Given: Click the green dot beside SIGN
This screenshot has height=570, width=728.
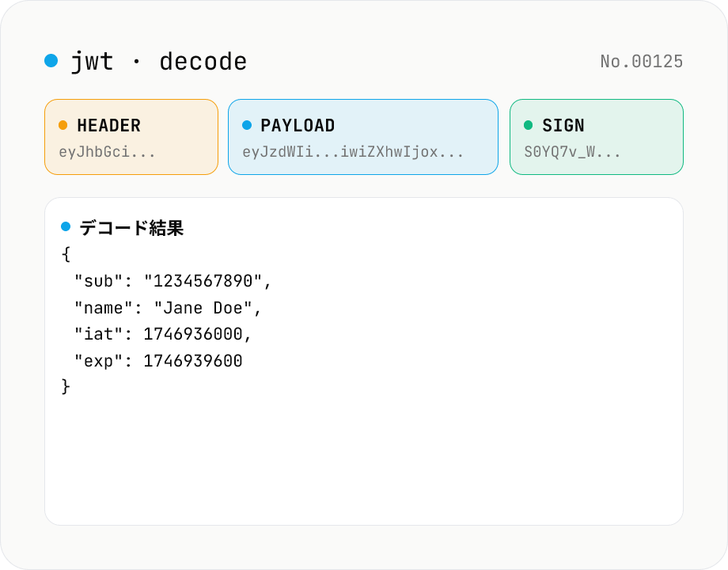Looking at the screenshot, I should point(529,125).
